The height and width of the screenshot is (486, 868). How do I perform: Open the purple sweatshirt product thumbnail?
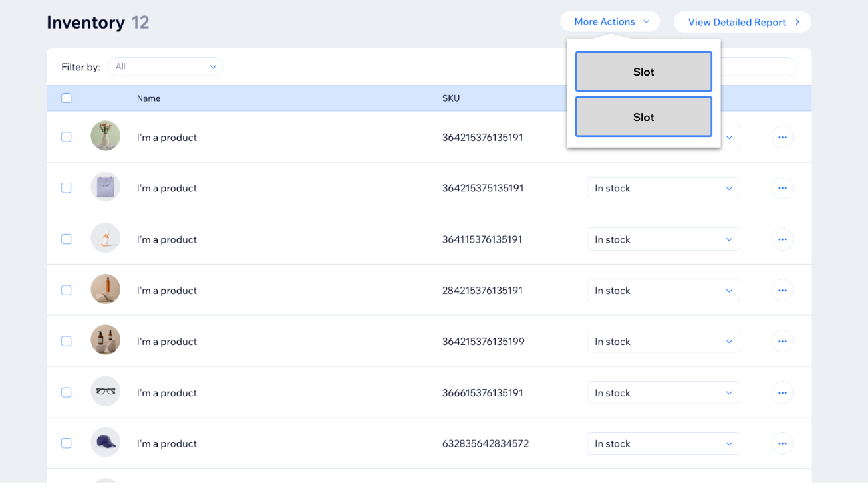106,187
